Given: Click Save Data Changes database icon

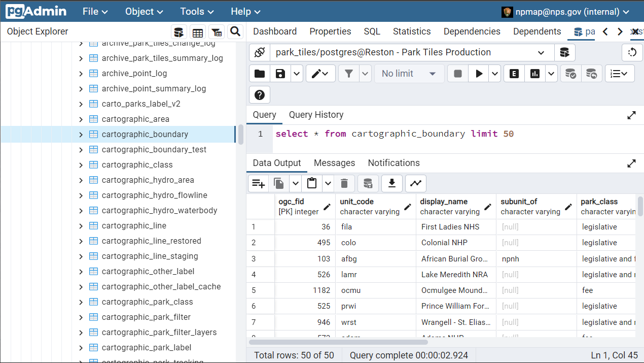Looking at the screenshot, I should (x=368, y=183).
